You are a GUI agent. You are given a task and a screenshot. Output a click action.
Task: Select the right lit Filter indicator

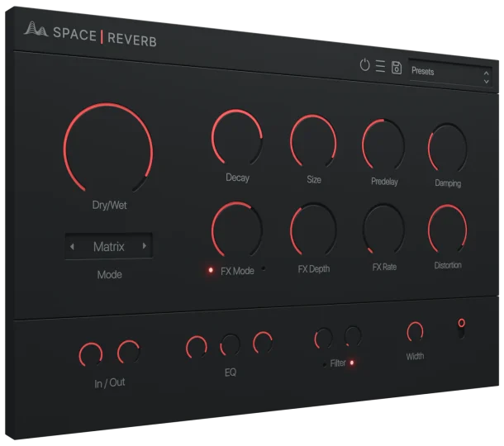(x=352, y=363)
